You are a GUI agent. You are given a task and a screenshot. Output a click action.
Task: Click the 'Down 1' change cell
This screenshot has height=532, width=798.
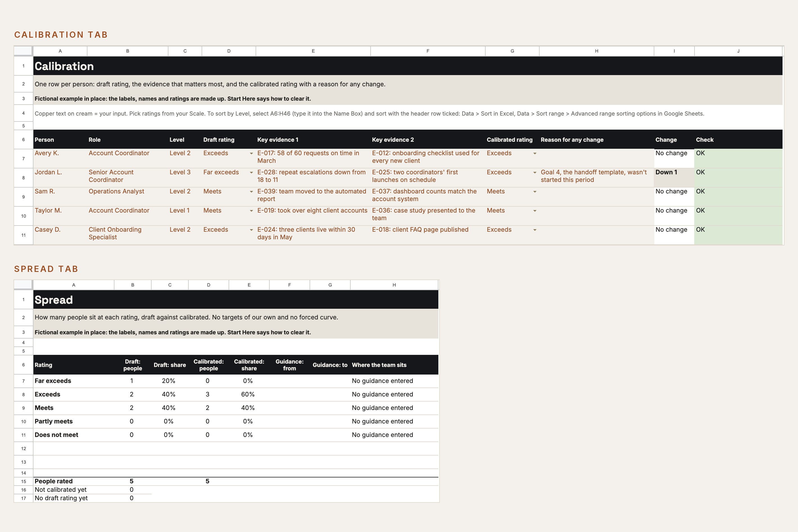coord(674,178)
